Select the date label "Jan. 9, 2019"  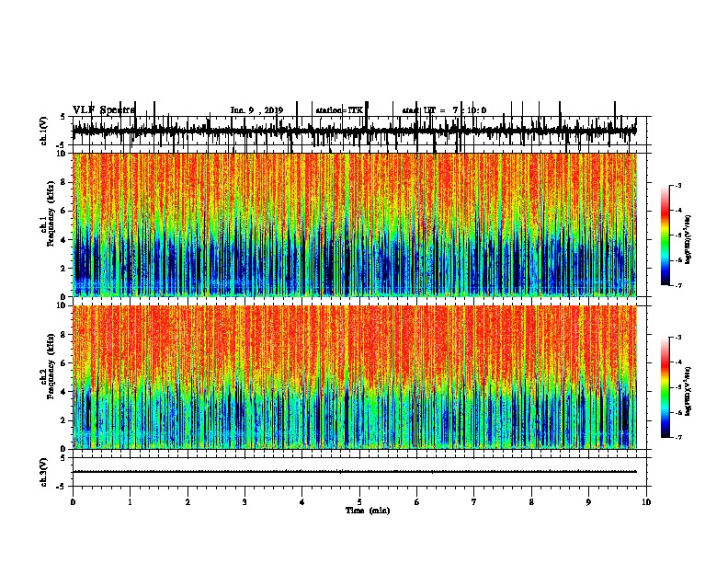[x=256, y=110]
